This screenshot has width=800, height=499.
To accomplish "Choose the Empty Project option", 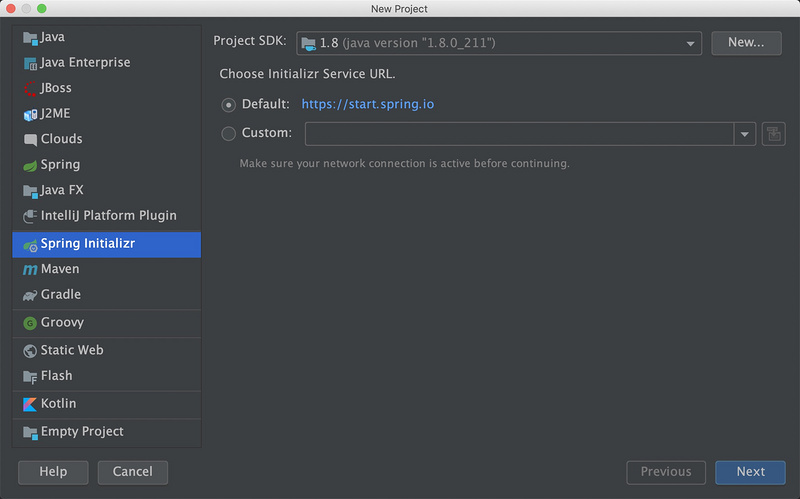I will pyautogui.click(x=82, y=432).
